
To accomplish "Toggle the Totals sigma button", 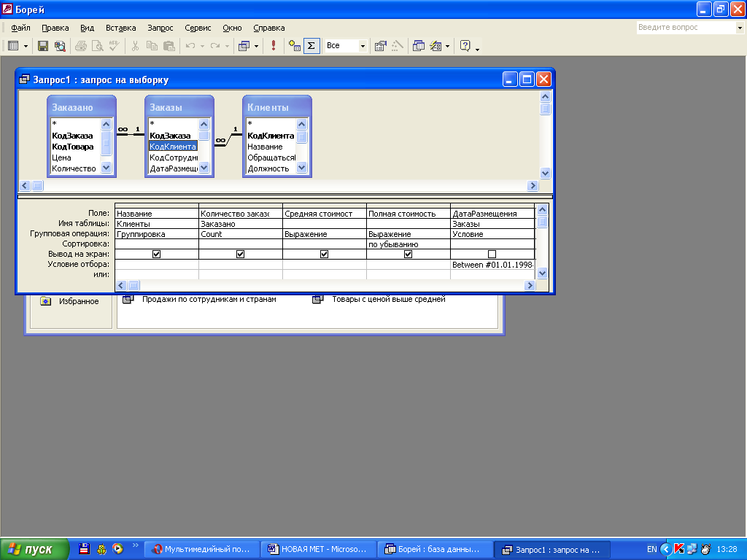I will click(311, 46).
